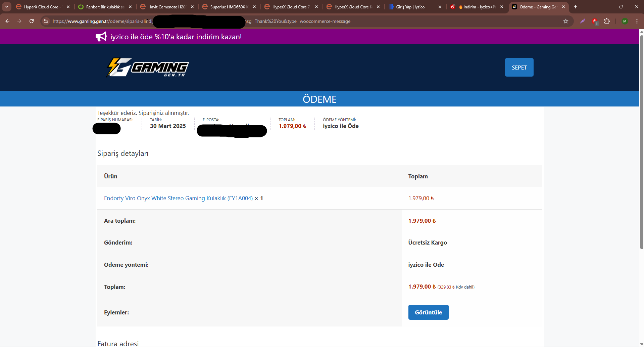This screenshot has height=347, width=644.
Task: Go back to the previous page
Action: 7,21
